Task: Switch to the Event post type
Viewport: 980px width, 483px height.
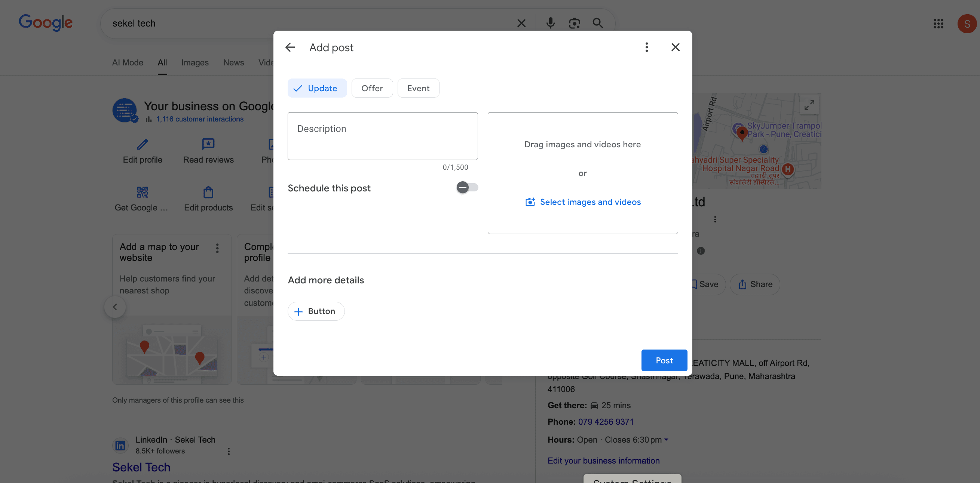Action: pos(418,88)
